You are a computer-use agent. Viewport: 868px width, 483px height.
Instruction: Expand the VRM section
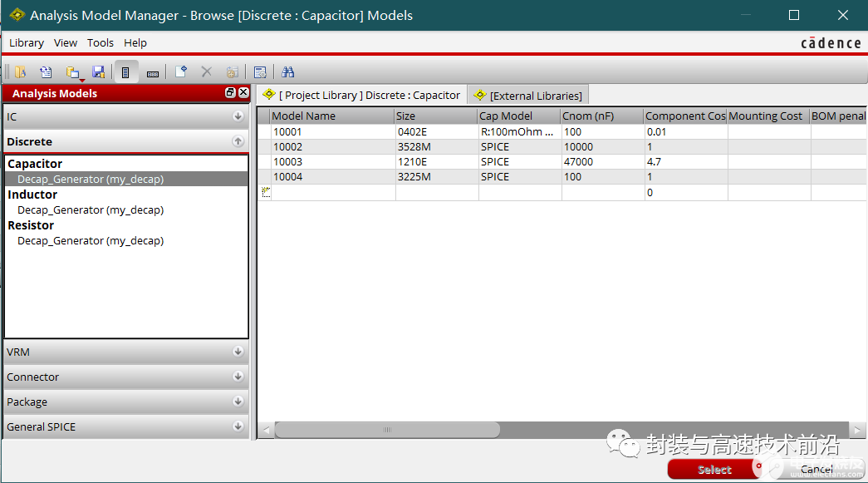238,352
